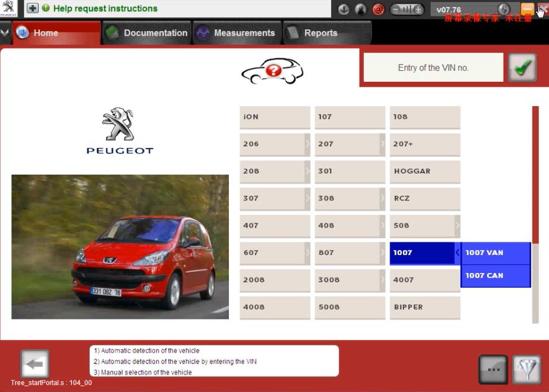Click the plus icon beside Help request instructions
Image resolution: width=549 pixels, height=392 pixels.
32,8
